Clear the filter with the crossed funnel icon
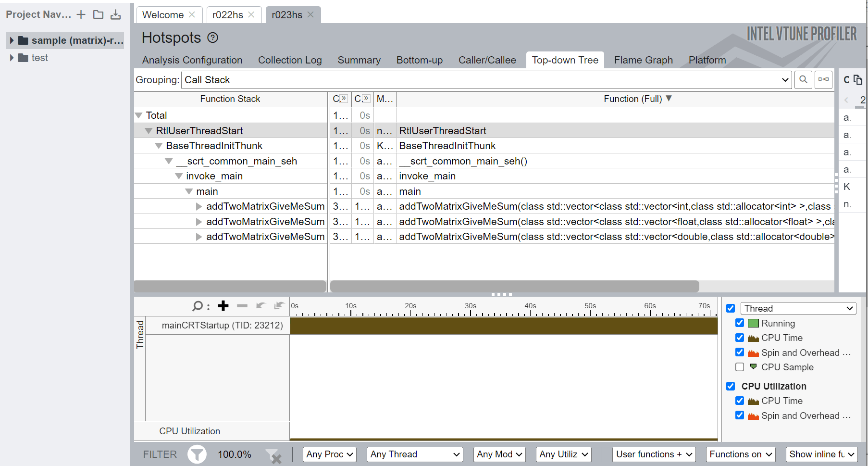 (x=274, y=455)
